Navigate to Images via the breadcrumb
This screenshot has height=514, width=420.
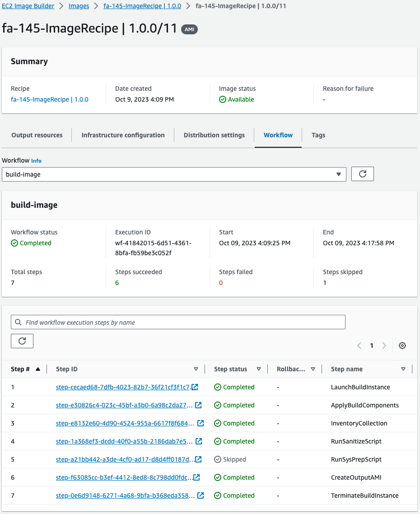click(79, 6)
